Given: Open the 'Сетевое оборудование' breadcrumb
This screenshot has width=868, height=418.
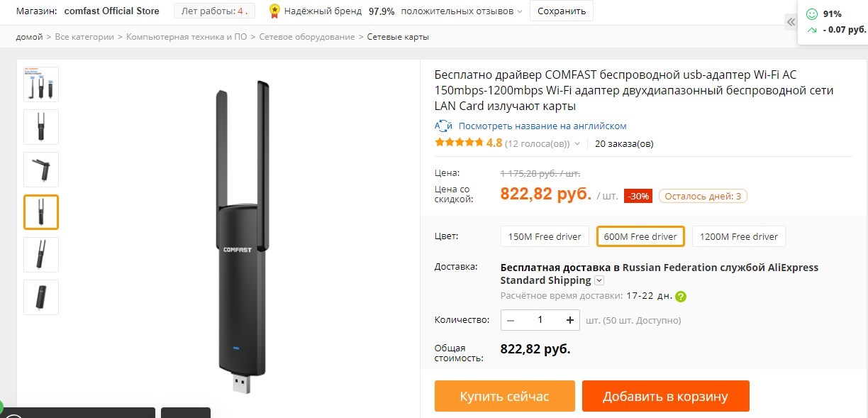Looking at the screenshot, I should point(306,37).
